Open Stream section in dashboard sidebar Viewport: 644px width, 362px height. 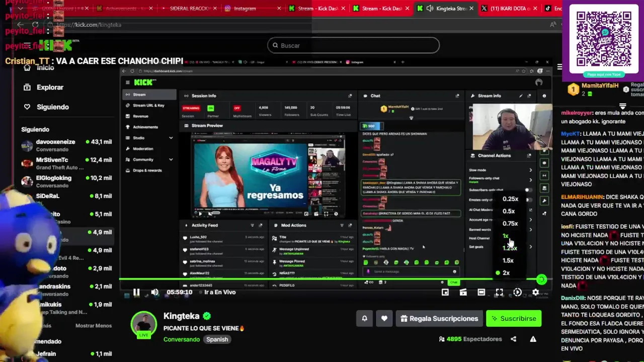[x=149, y=95]
